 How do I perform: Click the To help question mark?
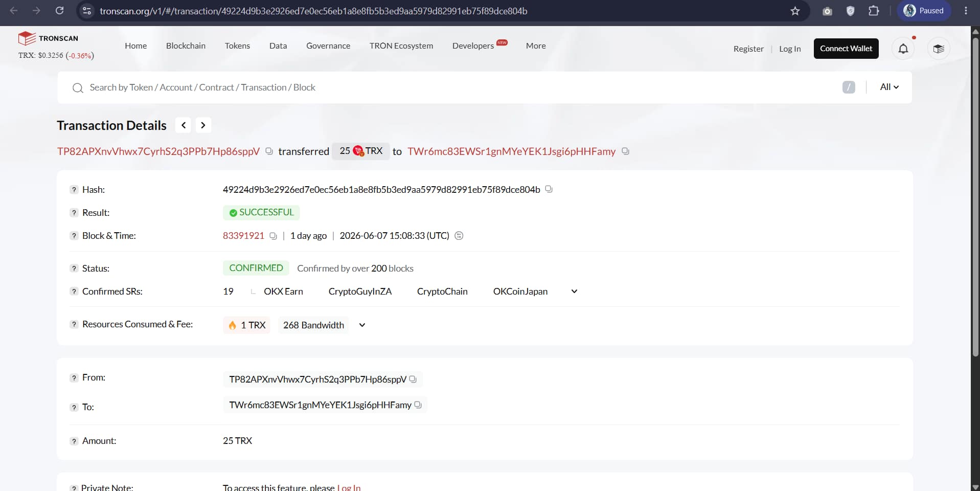(x=74, y=407)
